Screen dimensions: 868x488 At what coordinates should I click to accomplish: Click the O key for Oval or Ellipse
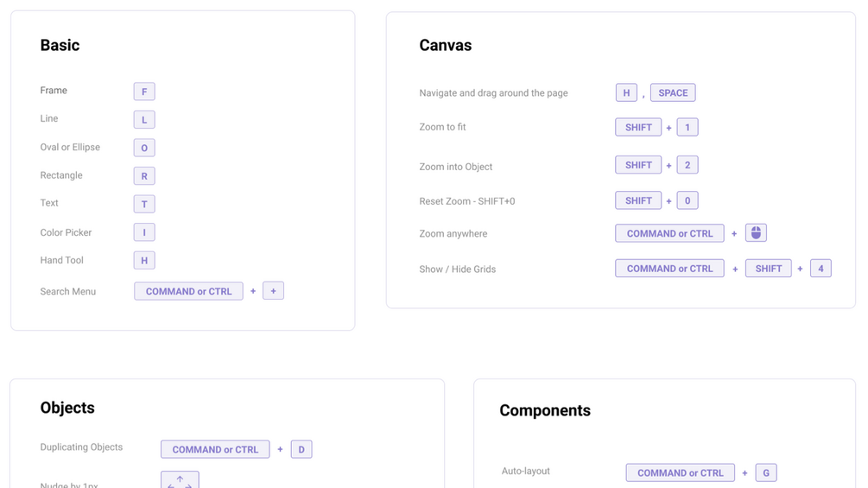(x=144, y=148)
